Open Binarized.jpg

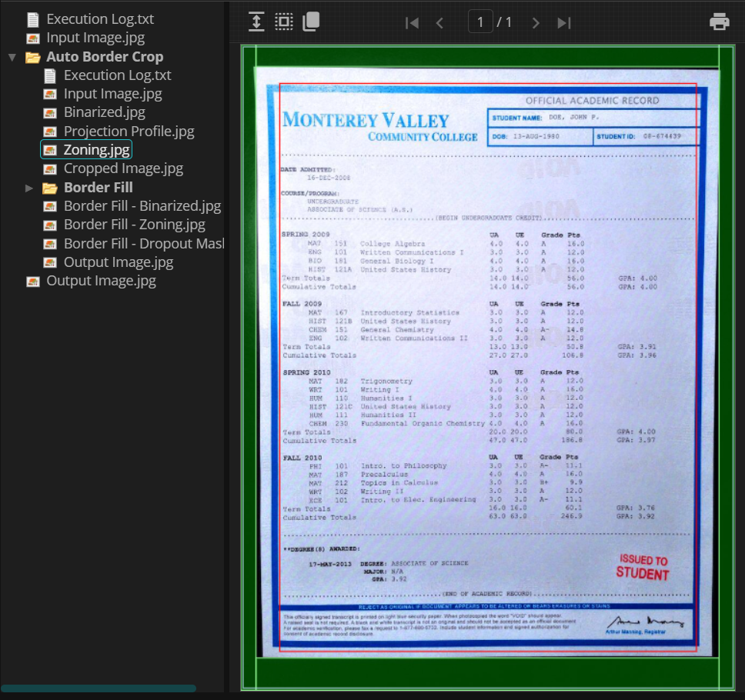click(105, 112)
